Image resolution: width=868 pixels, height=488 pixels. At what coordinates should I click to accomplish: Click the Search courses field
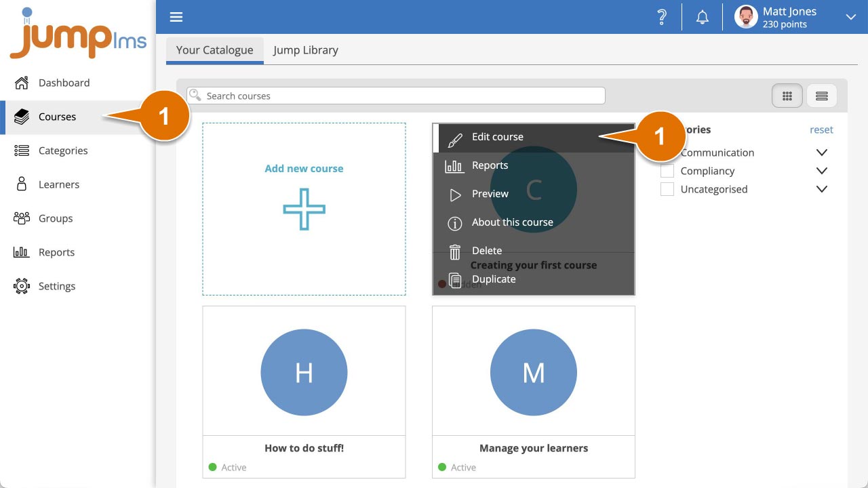point(400,96)
